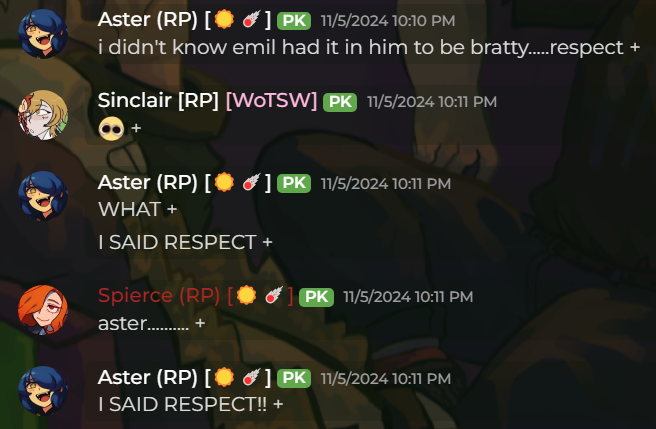Click the red Spierce (RP) username
Screen dimensions: 656x429
pos(159,295)
